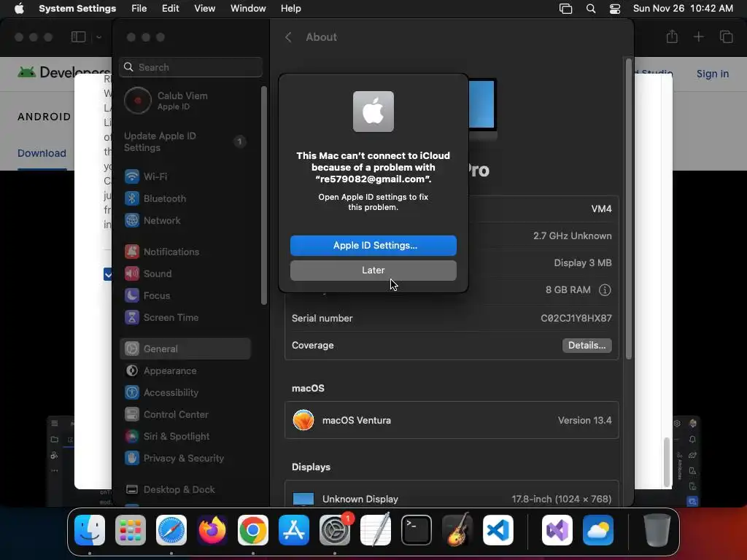
Task: Open Appearance settings
Action: point(186,370)
